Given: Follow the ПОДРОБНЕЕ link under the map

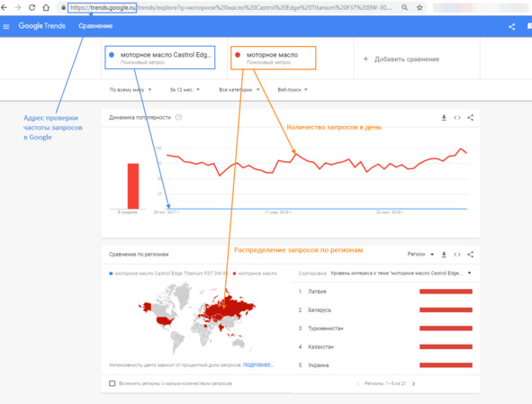Looking at the screenshot, I should (258, 365).
